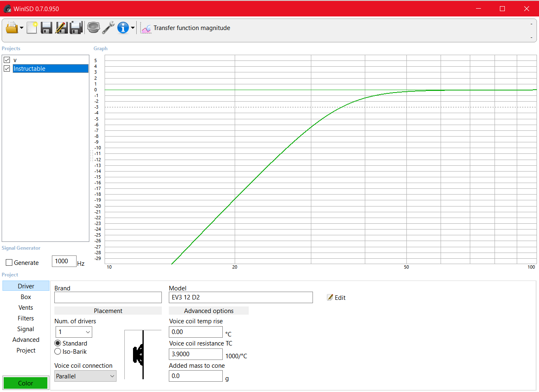
Task: Select the Iso-Barik placement radio button
Action: (x=58, y=351)
